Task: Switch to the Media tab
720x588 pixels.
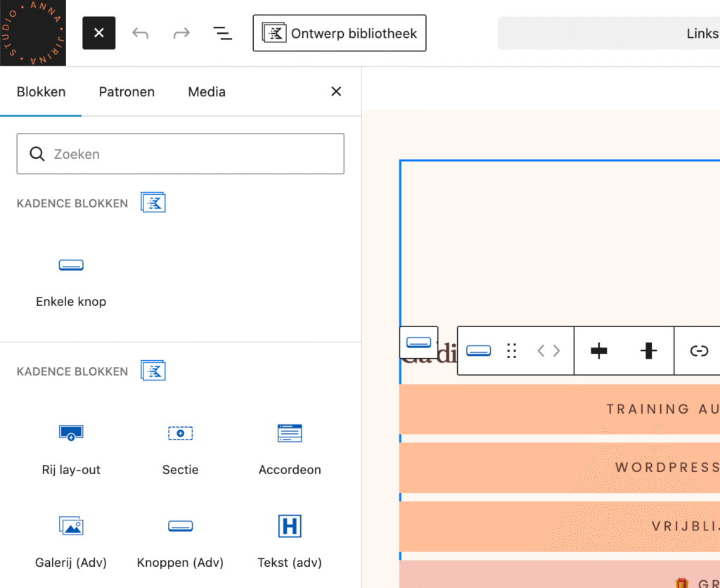Action: tap(207, 91)
